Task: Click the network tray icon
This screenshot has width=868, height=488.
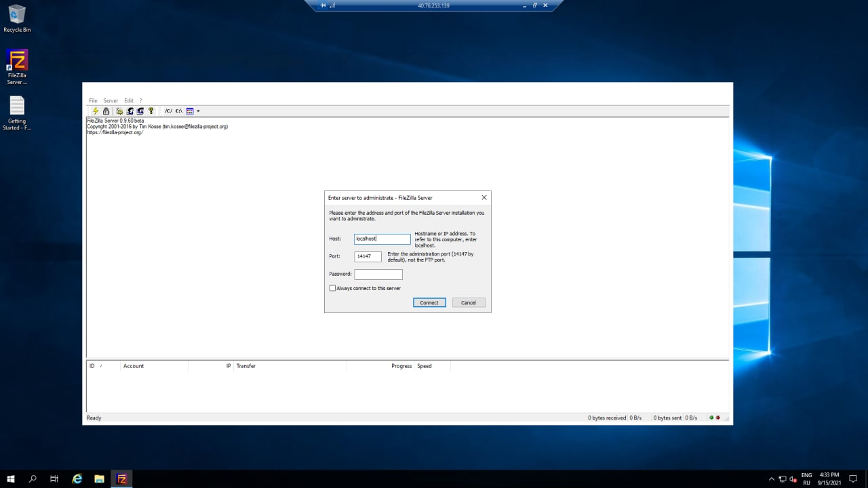Action: [783, 479]
